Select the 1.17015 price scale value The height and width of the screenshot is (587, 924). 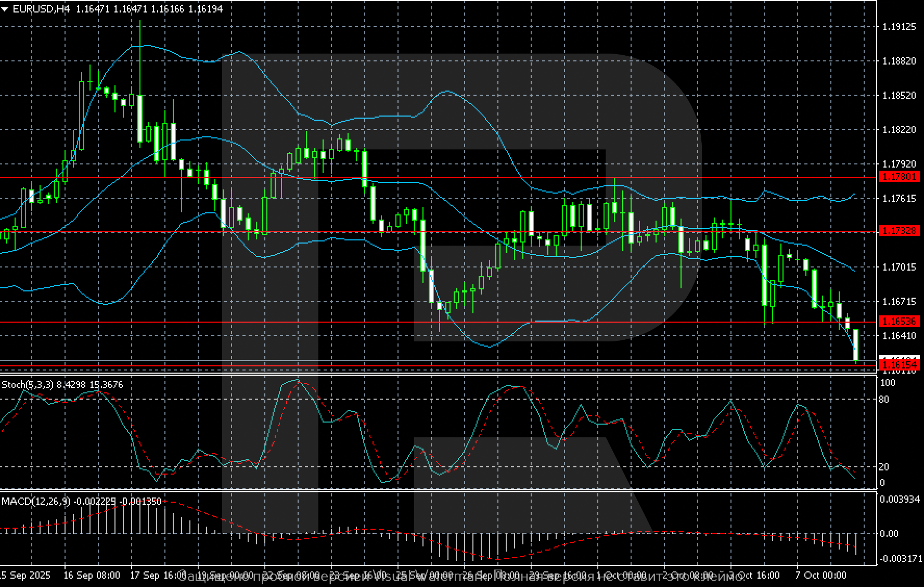(899, 267)
